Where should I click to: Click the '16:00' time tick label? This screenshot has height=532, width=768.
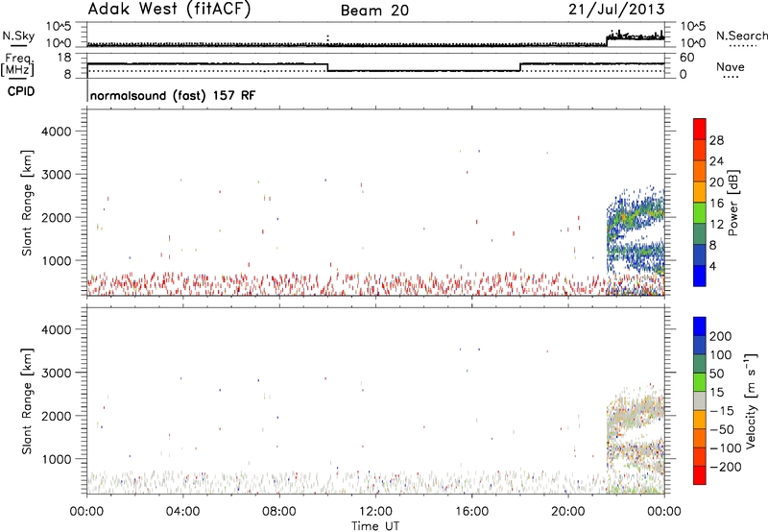471,512
